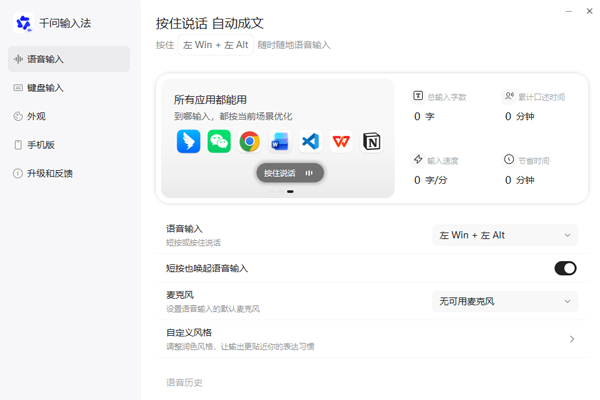
Task: Click the 0 字/分 input speed value
Action: pos(430,180)
